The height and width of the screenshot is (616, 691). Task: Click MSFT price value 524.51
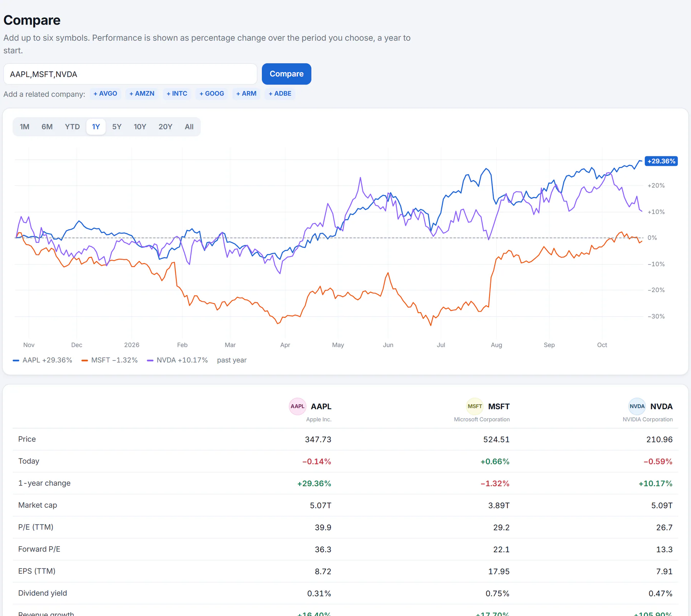[x=496, y=439]
